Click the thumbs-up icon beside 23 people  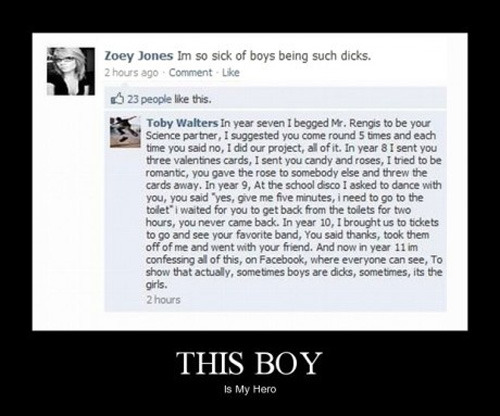pyautogui.click(x=117, y=98)
